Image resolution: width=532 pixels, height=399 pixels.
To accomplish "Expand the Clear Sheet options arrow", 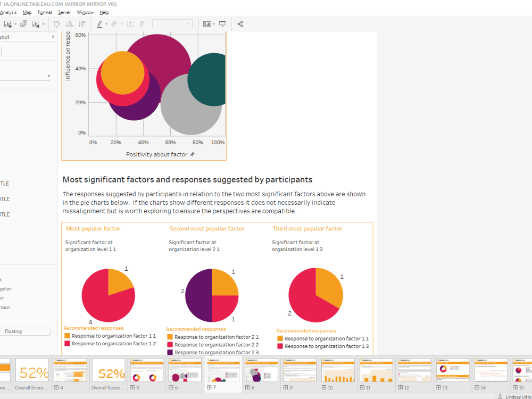I will 44,24.
